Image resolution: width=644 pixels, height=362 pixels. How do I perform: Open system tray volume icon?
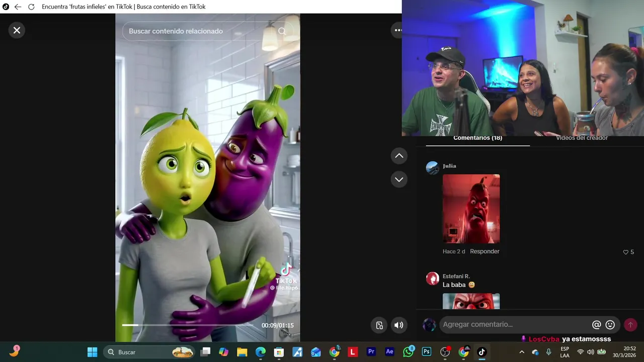click(591, 352)
